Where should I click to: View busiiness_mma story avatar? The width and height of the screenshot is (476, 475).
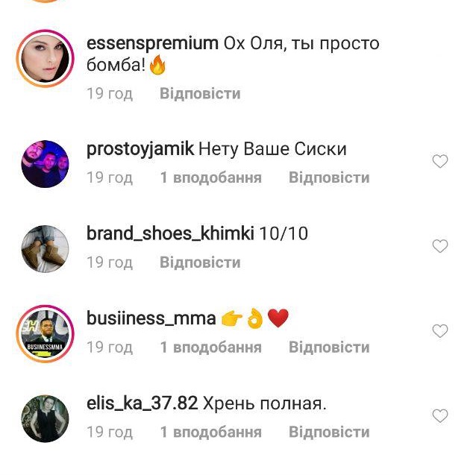(45, 333)
